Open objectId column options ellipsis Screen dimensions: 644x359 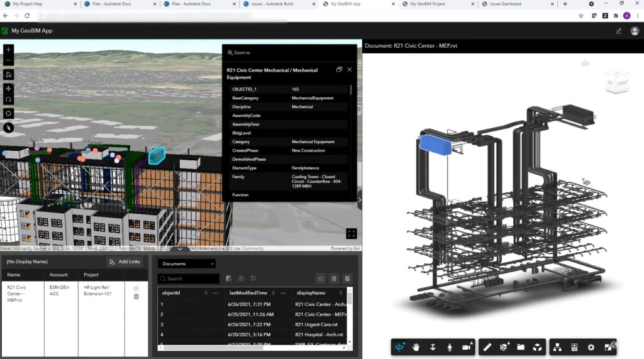click(216, 293)
